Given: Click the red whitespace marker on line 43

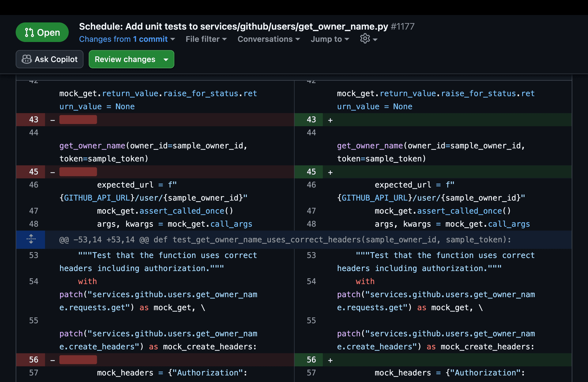Looking at the screenshot, I should click(78, 119).
